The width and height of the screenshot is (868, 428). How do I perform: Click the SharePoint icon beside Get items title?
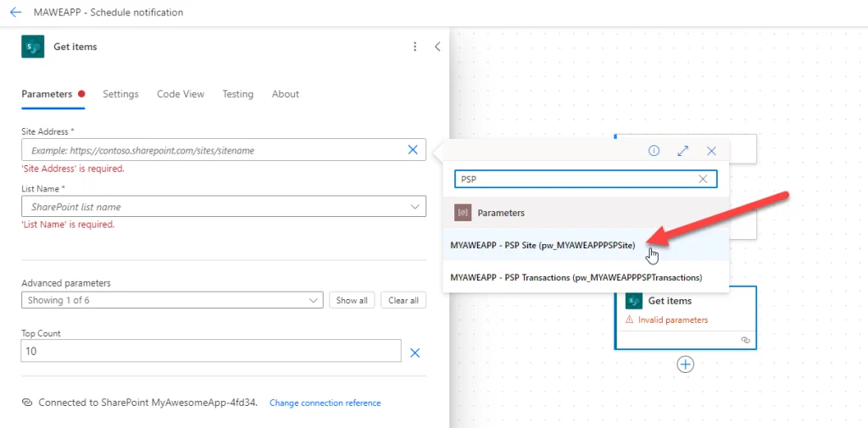33,47
